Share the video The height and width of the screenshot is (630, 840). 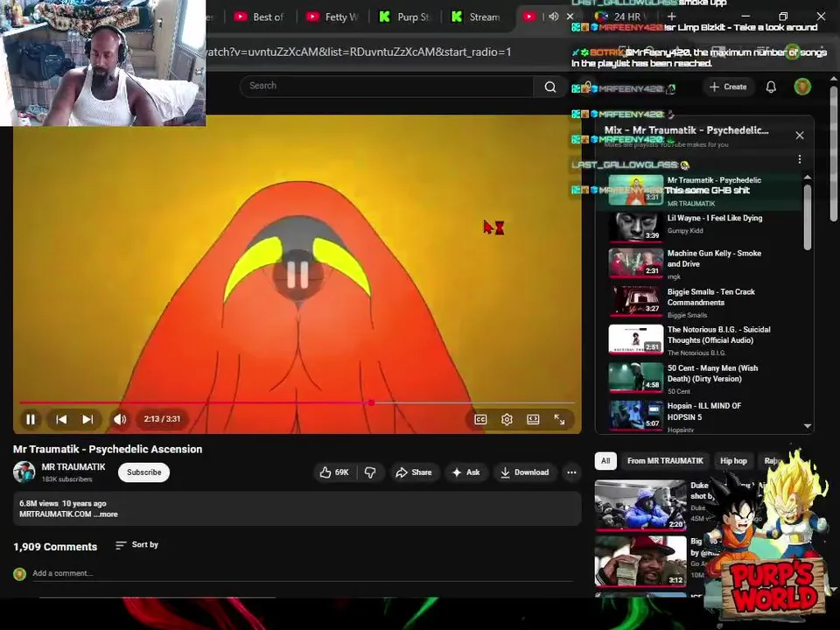414,472
